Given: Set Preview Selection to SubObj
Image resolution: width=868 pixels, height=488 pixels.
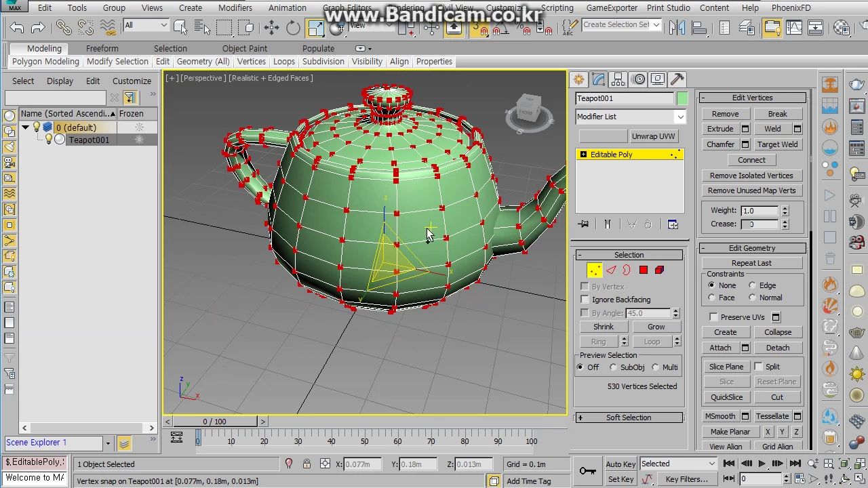Looking at the screenshot, I should click(614, 367).
